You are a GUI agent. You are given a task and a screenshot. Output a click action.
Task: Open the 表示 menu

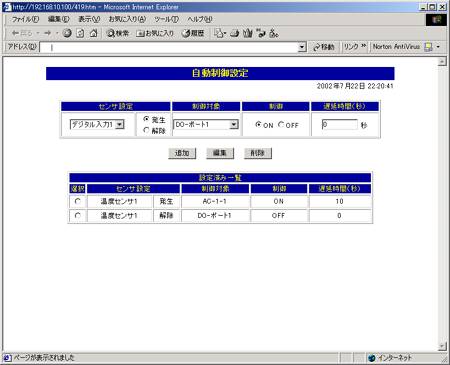pyautogui.click(x=89, y=19)
